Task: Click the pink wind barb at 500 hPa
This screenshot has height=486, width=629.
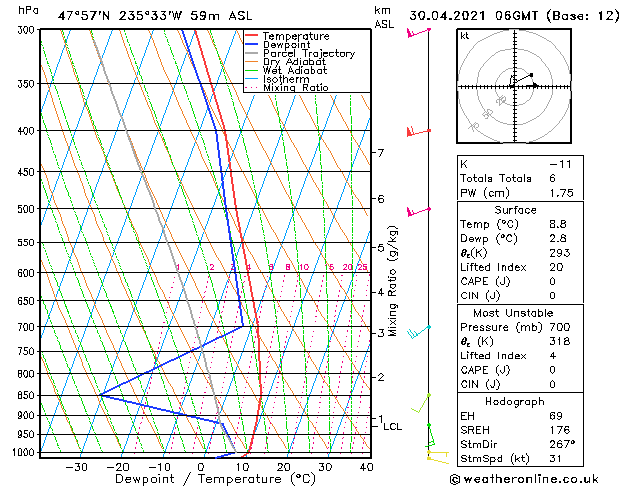Action: [418, 211]
